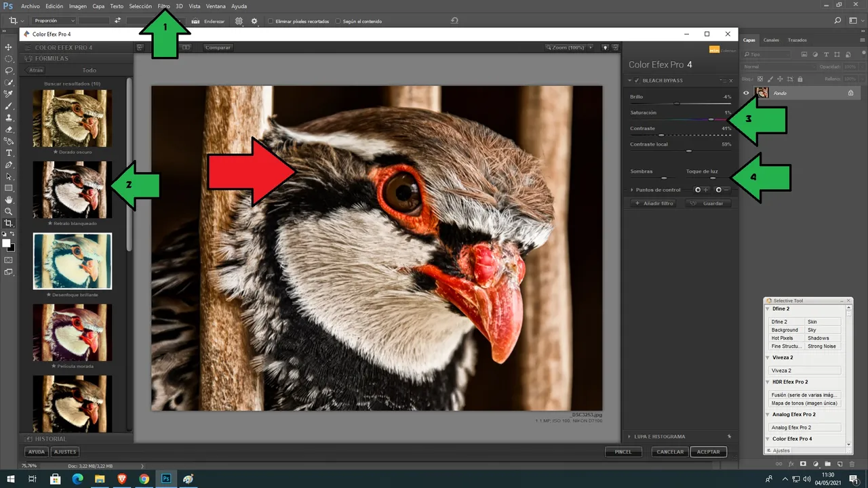Click the PINCEL button
The width and height of the screenshot is (868, 488).
[x=623, y=451]
